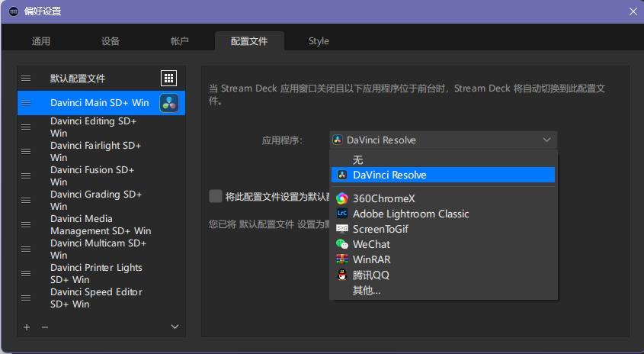Select 其他... to browse for another app
This screenshot has width=644, height=354.
[x=367, y=290]
